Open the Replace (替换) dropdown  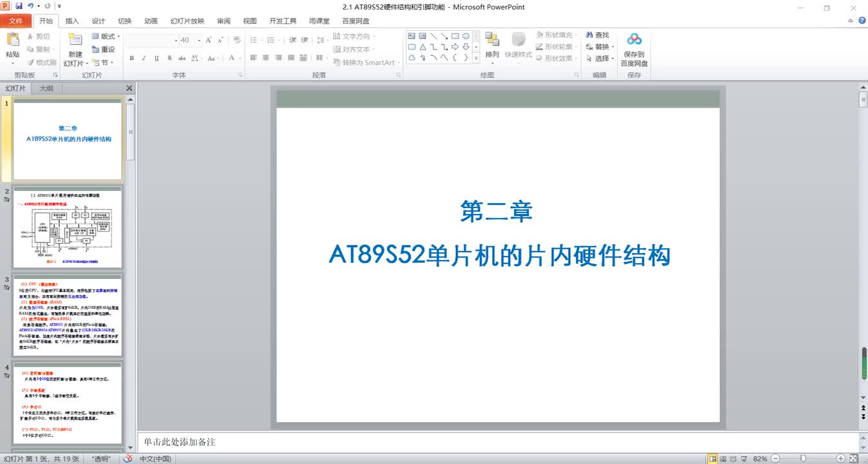tap(600, 47)
